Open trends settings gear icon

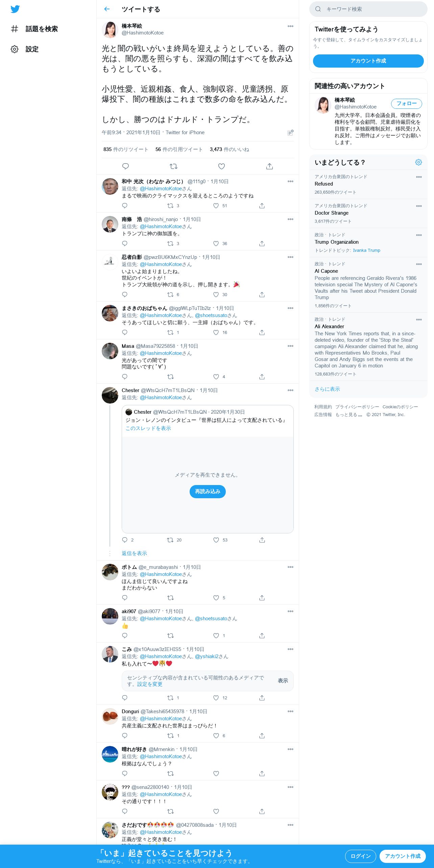[418, 162]
